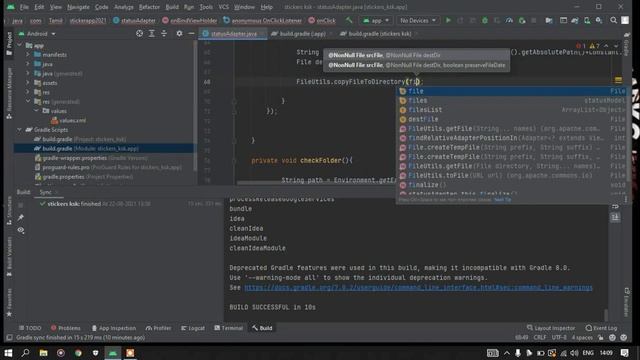Open the Gradle docs link in build output

click(418, 288)
